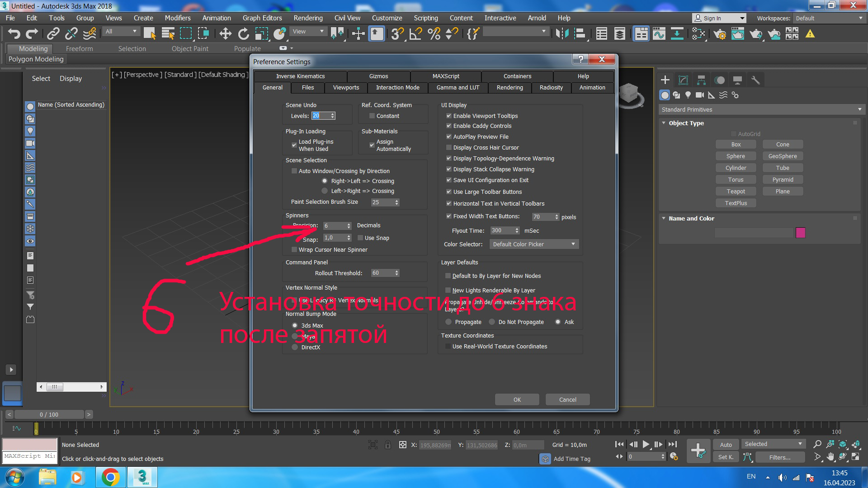Toggle Angle Snap in the toolbar

(415, 33)
